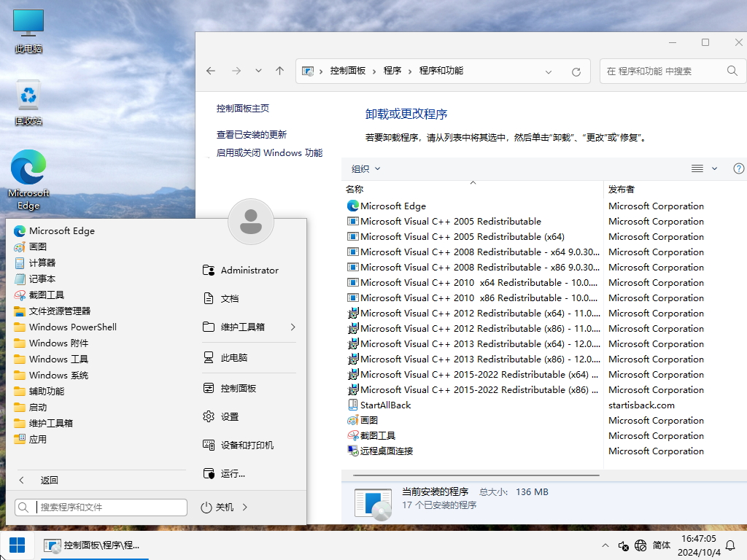This screenshot has height=560, width=747.
Task: Click the user avatar in Start menu
Action: point(251,222)
